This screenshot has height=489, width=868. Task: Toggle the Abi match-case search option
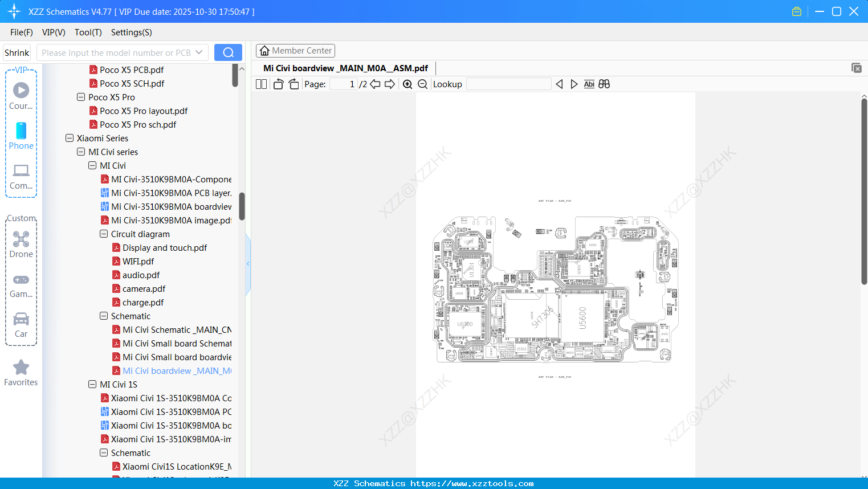pyautogui.click(x=589, y=84)
